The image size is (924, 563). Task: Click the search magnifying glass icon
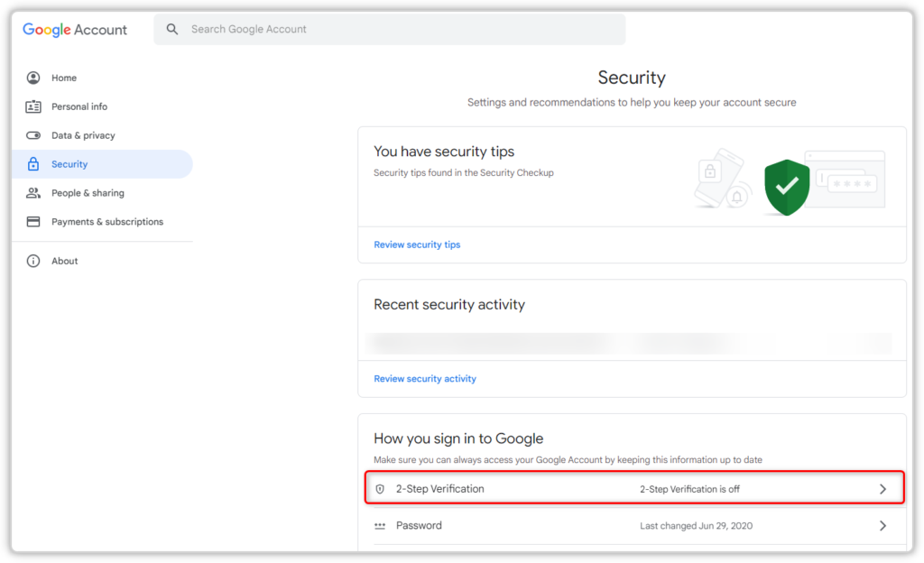point(172,29)
